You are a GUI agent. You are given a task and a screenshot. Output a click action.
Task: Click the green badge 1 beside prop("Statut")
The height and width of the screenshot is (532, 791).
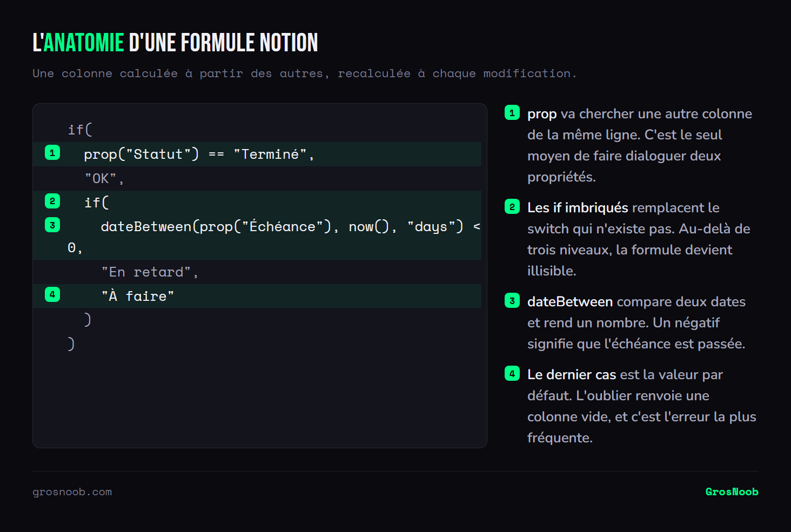point(52,153)
